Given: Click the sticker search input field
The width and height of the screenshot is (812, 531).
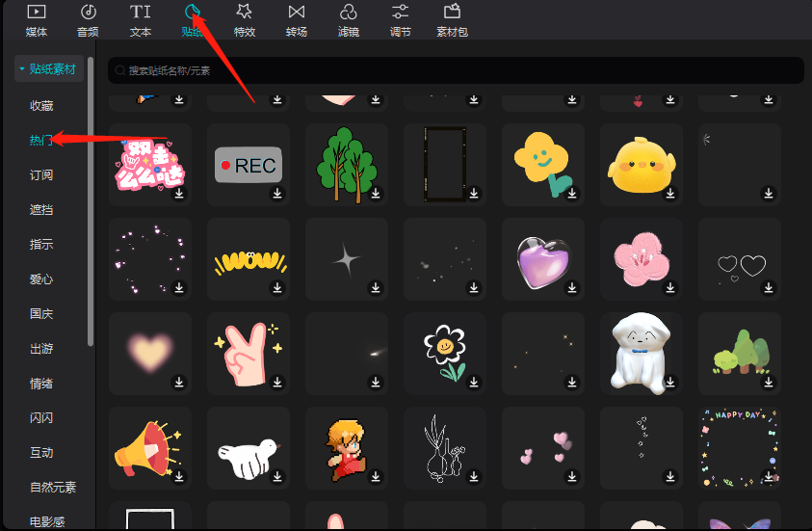Looking at the screenshot, I should pyautogui.click(x=456, y=70).
